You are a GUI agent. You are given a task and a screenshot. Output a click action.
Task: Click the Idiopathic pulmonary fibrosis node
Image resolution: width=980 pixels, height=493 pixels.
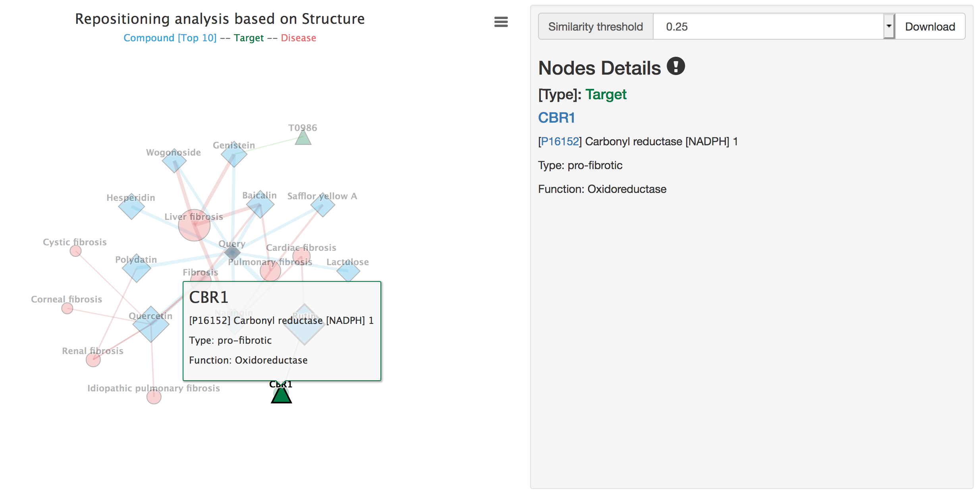tap(154, 397)
